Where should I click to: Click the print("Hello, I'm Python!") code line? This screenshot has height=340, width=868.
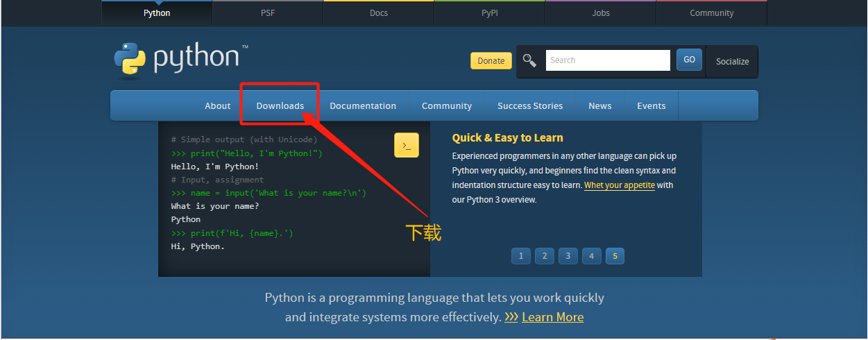[x=247, y=153]
